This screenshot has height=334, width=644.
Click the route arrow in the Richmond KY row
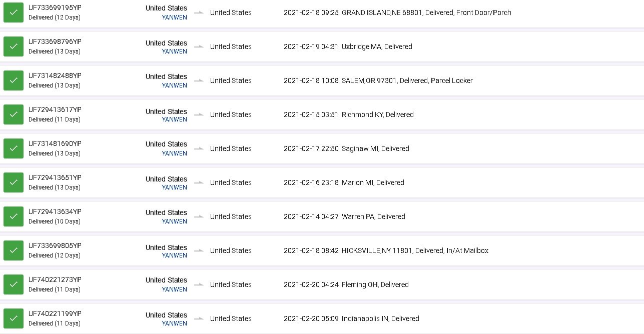point(199,114)
